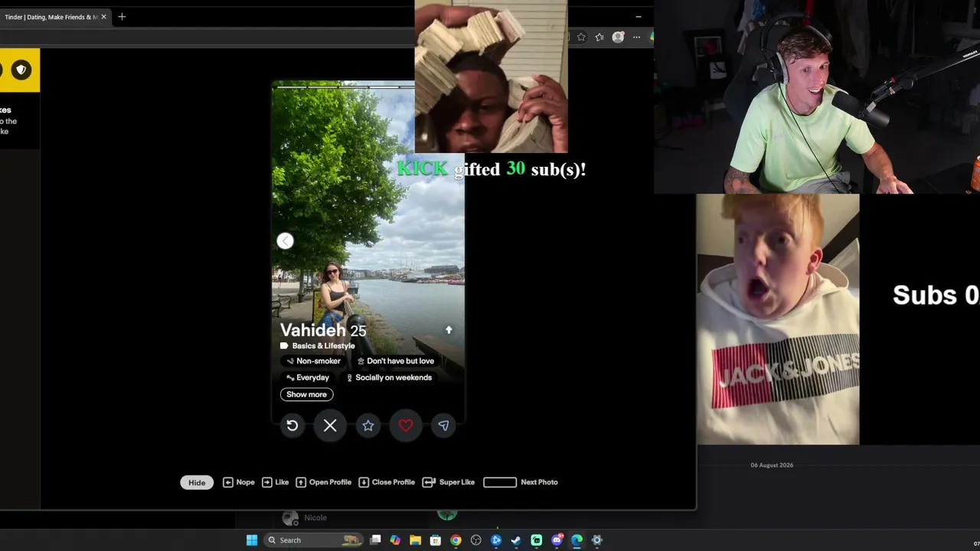Click the Tinder shield safety icon
Viewport: 980px width, 551px height.
(21, 70)
